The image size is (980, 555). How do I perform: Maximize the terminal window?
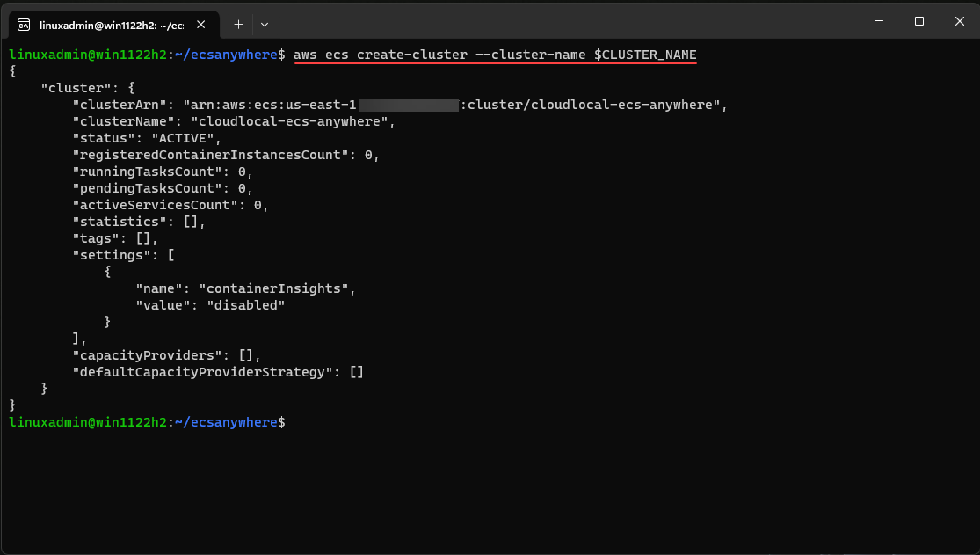pyautogui.click(x=918, y=20)
